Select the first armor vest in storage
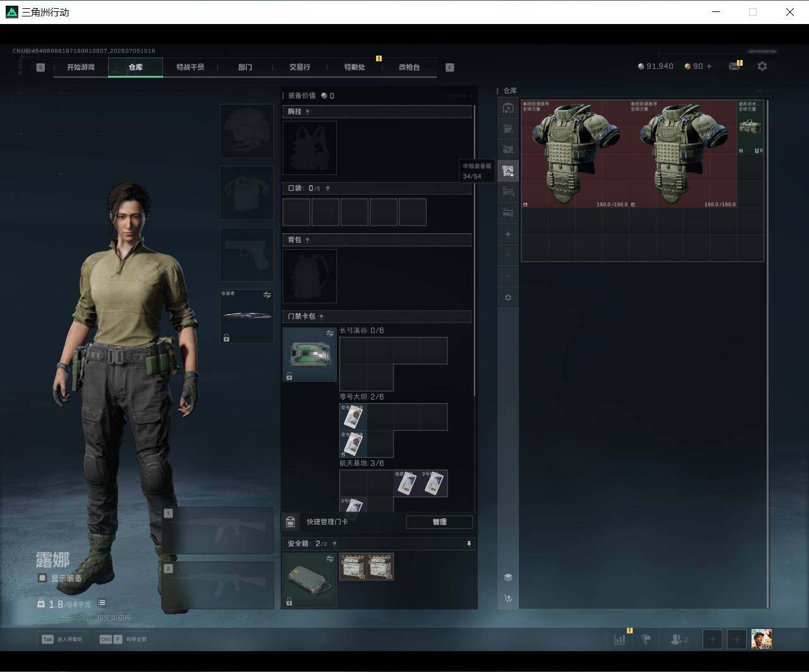This screenshot has width=809, height=672. click(x=575, y=154)
